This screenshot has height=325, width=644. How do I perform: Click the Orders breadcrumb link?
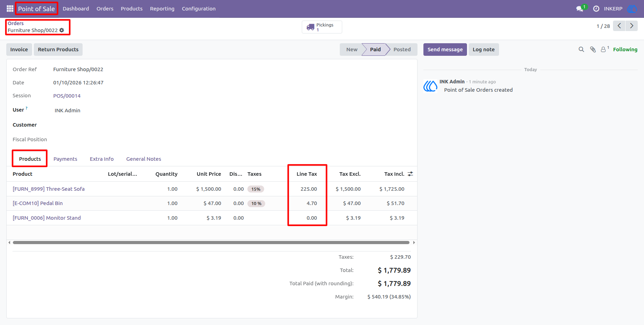(16, 23)
